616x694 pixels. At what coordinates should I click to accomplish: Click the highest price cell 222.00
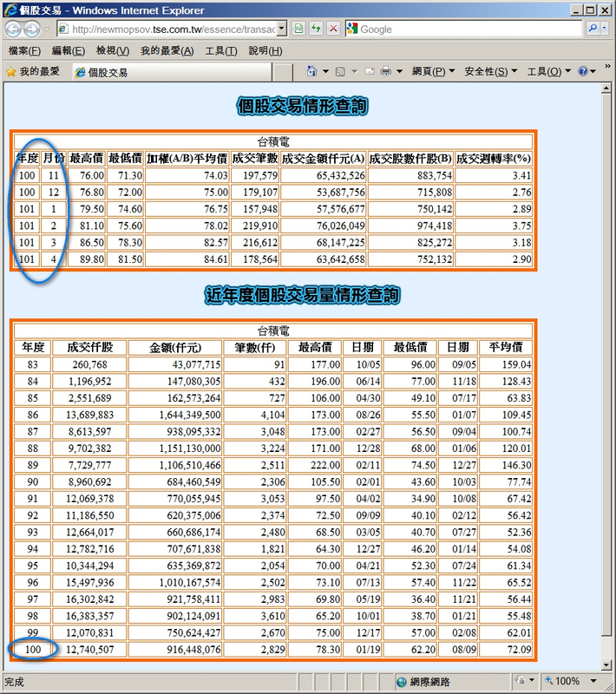(x=315, y=465)
